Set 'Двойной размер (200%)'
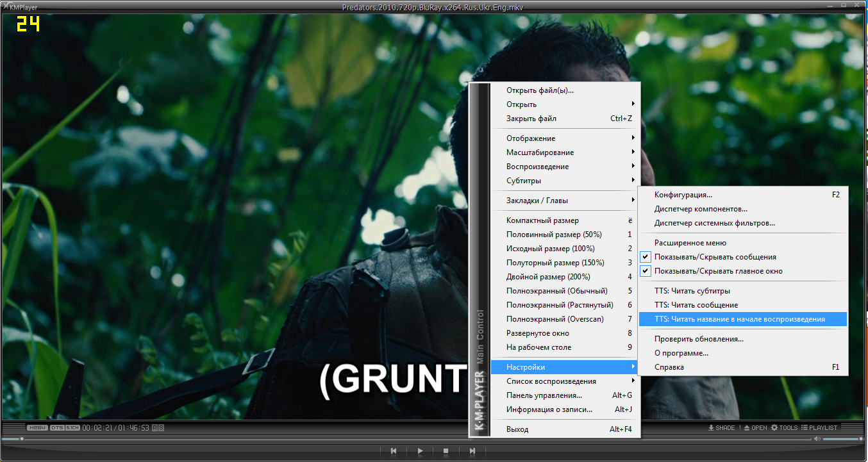The image size is (868, 462). [x=565, y=277]
